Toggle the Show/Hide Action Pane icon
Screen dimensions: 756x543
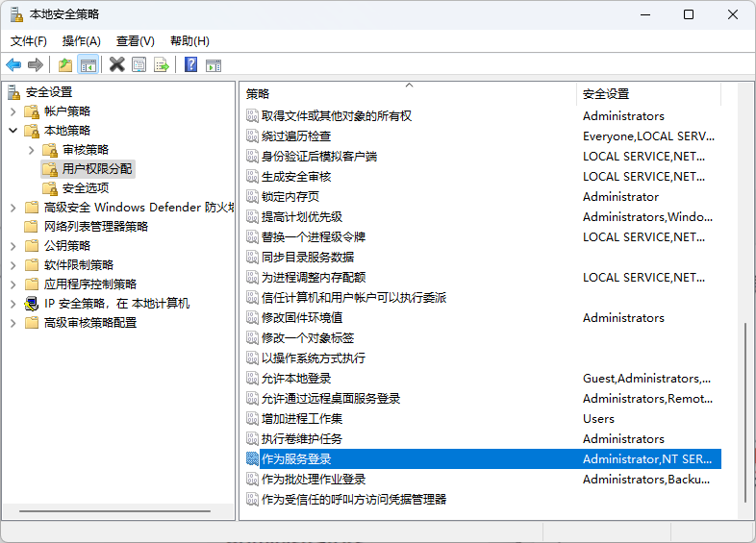pos(214,65)
